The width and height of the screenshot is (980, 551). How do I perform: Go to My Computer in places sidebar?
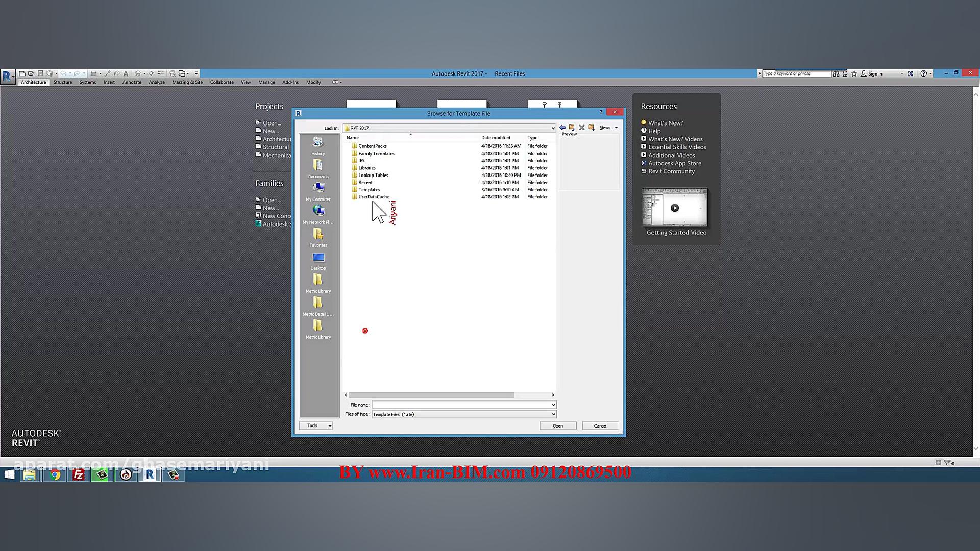[x=318, y=192]
